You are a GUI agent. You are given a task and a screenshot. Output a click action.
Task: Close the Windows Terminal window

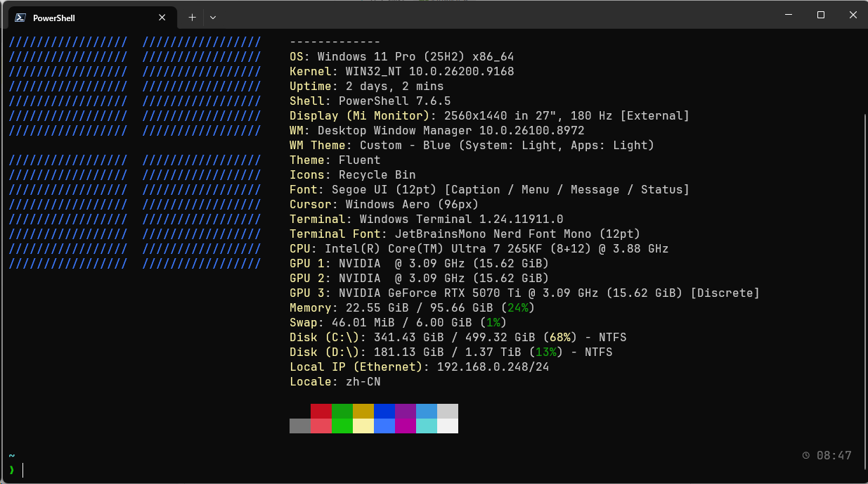853,15
